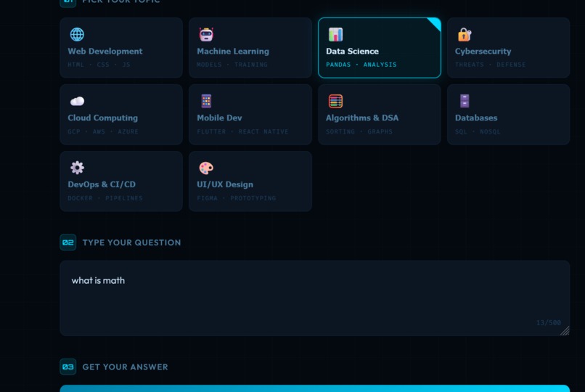Choose the Machine Learning topic title

(x=233, y=51)
